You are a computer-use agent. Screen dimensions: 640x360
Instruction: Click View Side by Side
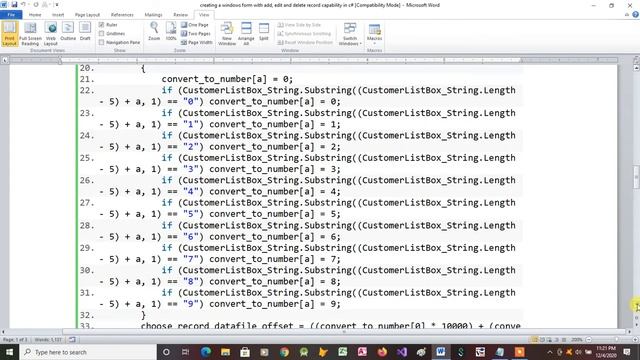299,25
